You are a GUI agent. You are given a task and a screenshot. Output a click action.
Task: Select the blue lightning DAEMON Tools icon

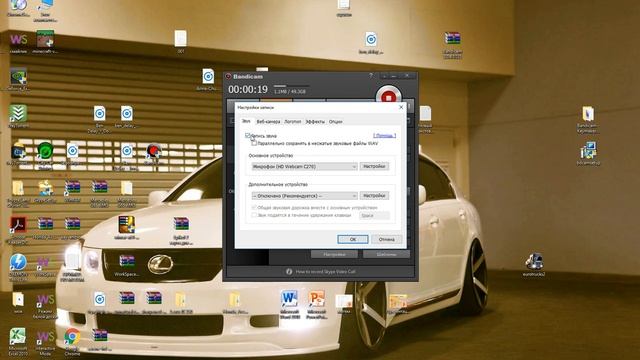(x=18, y=267)
